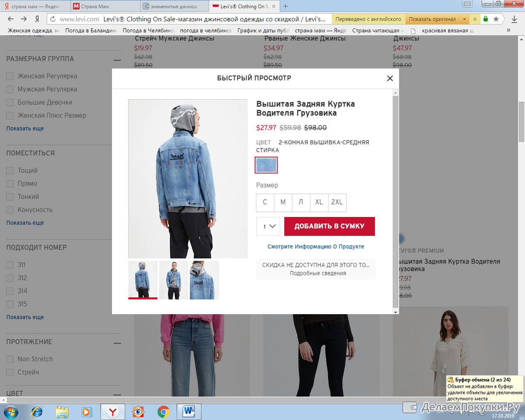This screenshot has width=525, height=420.
Task: Check the fit number 311 filter
Action: pos(10,265)
